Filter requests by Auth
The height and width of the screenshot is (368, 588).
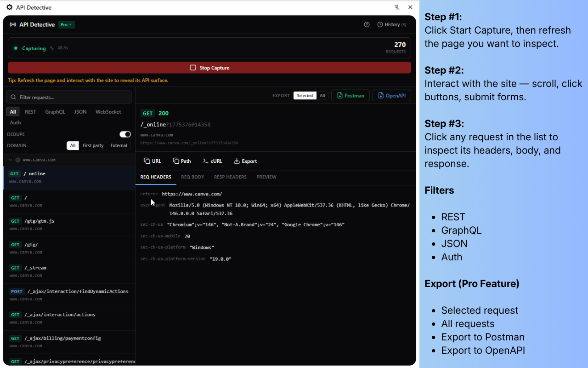click(x=15, y=123)
